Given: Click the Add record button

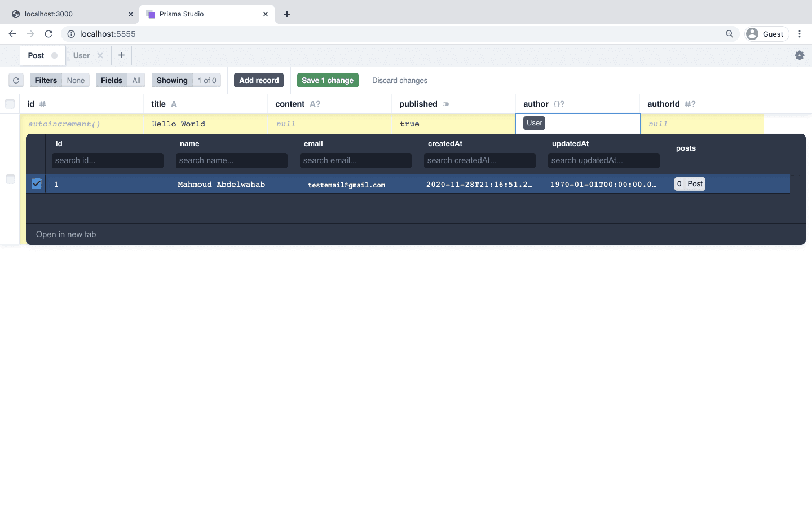Looking at the screenshot, I should click(258, 80).
